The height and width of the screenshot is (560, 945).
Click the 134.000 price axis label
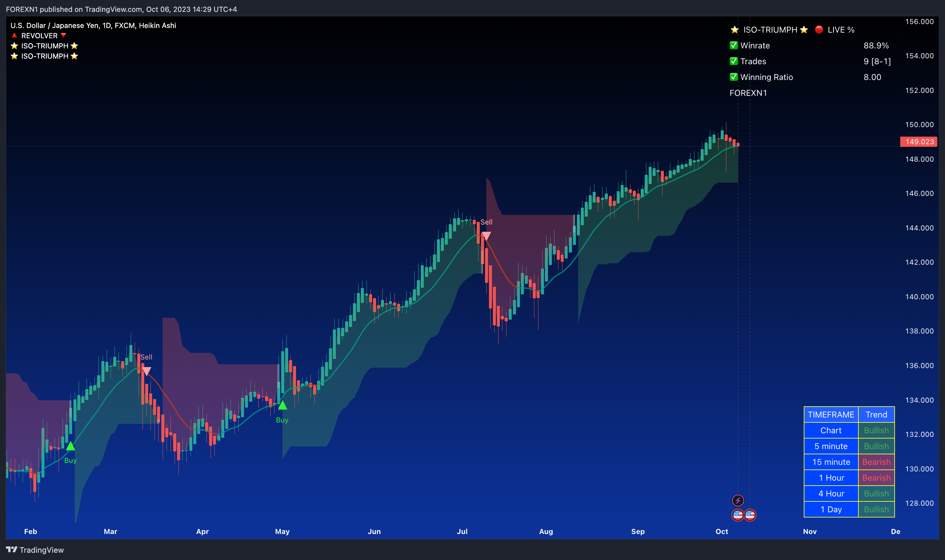[x=919, y=400]
